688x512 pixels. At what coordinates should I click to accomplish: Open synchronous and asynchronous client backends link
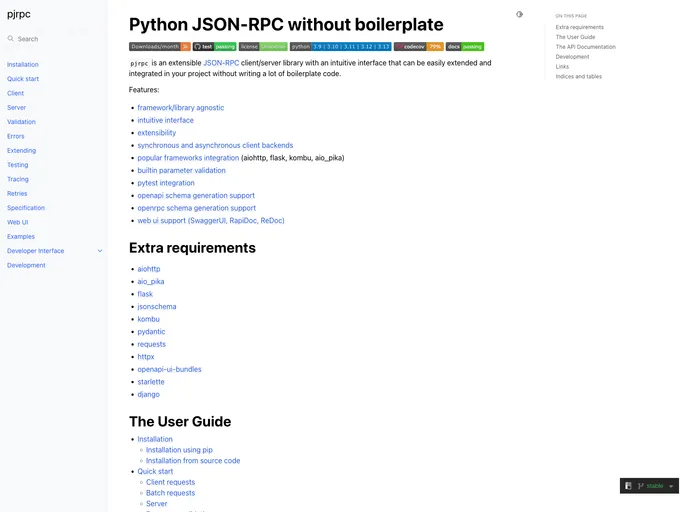pyautogui.click(x=215, y=145)
